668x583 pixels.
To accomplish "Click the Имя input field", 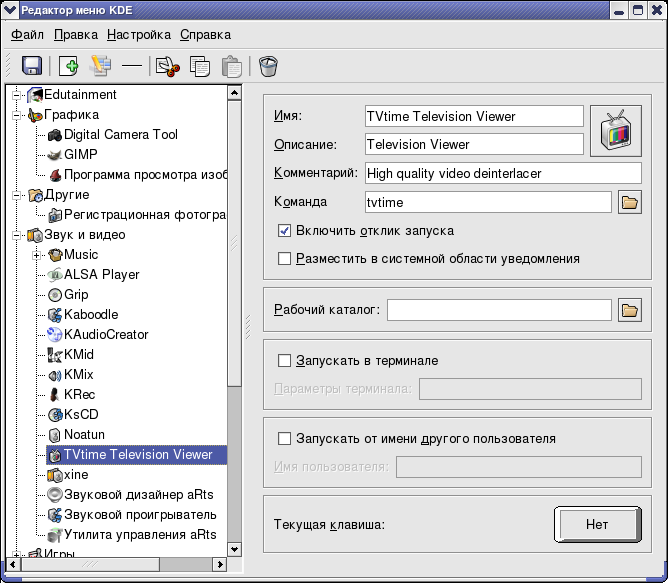I will (x=474, y=116).
